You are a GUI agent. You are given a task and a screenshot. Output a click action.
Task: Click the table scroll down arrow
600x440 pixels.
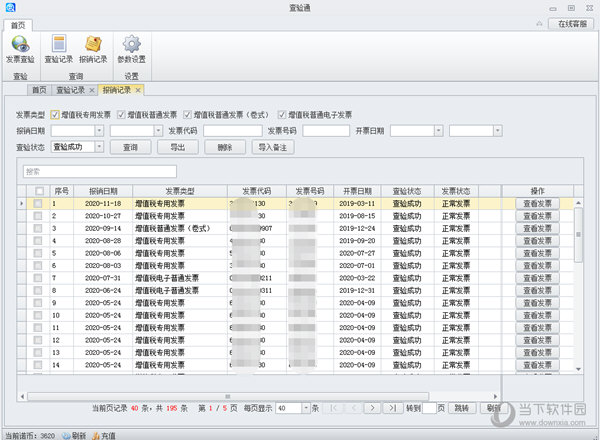[578, 369]
